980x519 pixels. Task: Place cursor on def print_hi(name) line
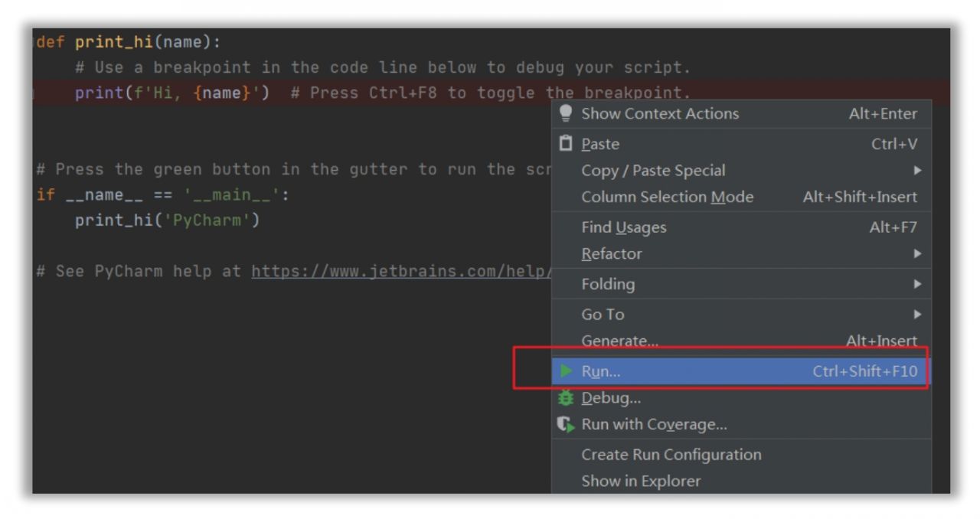point(129,42)
